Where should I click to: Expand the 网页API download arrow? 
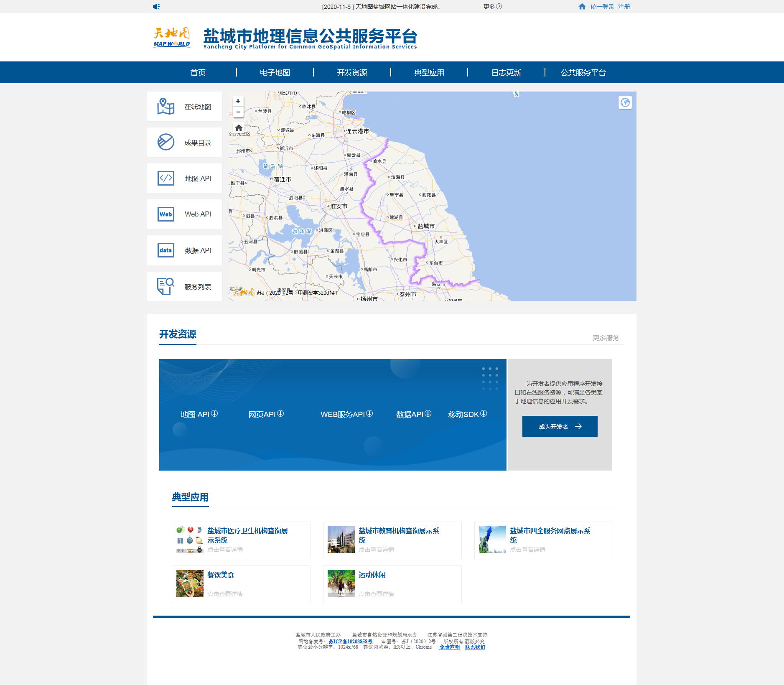(280, 413)
